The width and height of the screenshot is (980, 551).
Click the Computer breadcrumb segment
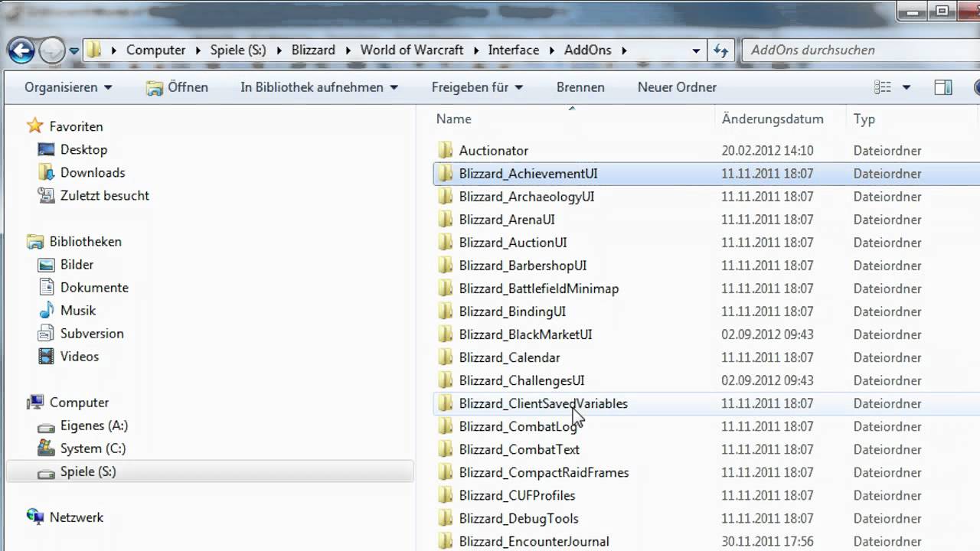point(155,50)
